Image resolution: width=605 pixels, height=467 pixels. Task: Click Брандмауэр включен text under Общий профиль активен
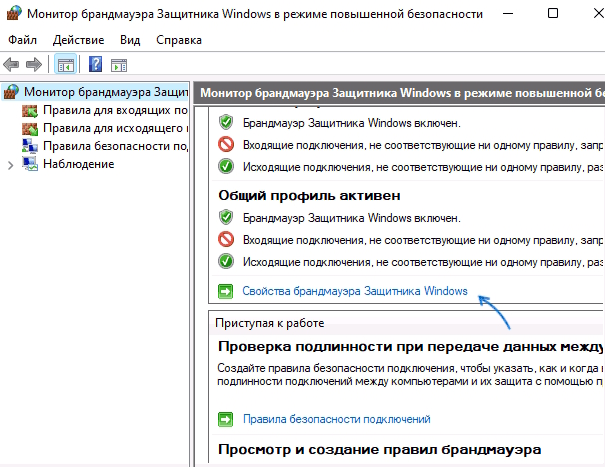[352, 218]
